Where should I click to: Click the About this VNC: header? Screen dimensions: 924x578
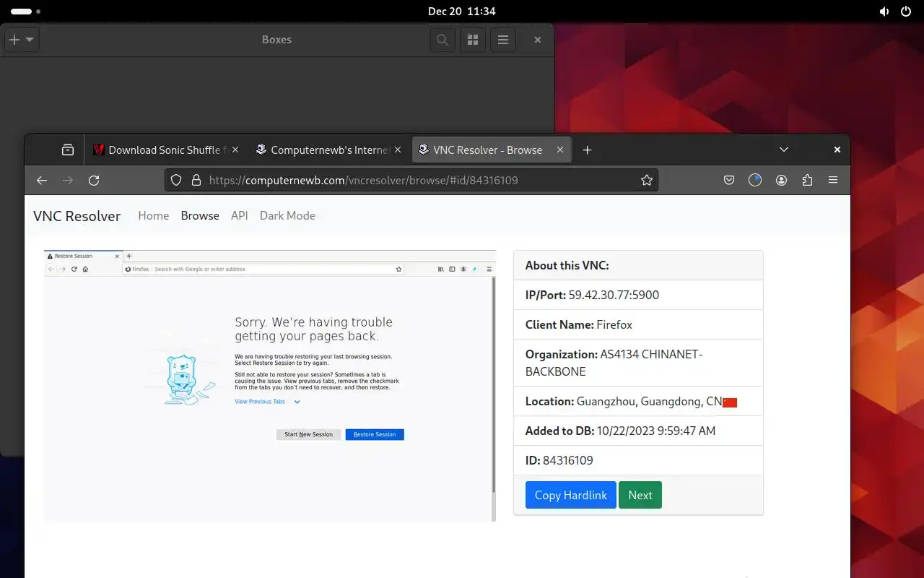point(638,265)
